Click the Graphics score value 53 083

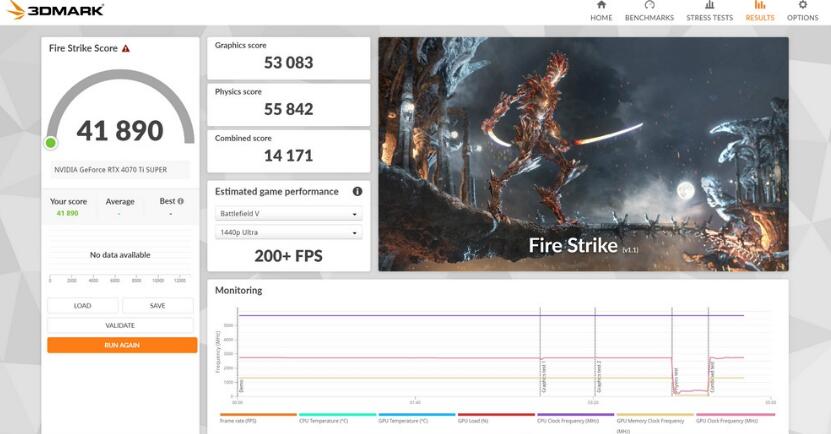288,63
